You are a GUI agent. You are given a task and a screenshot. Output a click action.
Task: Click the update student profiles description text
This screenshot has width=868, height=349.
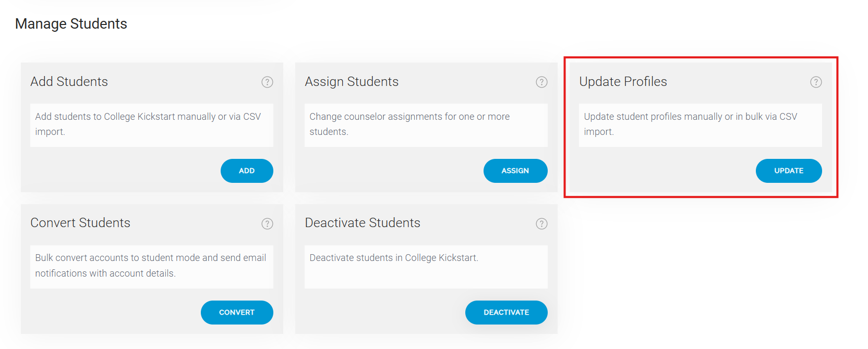(691, 124)
